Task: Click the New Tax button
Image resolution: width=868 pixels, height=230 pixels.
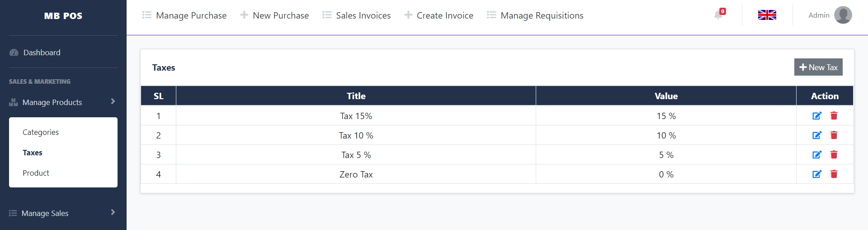Action: pos(818,67)
